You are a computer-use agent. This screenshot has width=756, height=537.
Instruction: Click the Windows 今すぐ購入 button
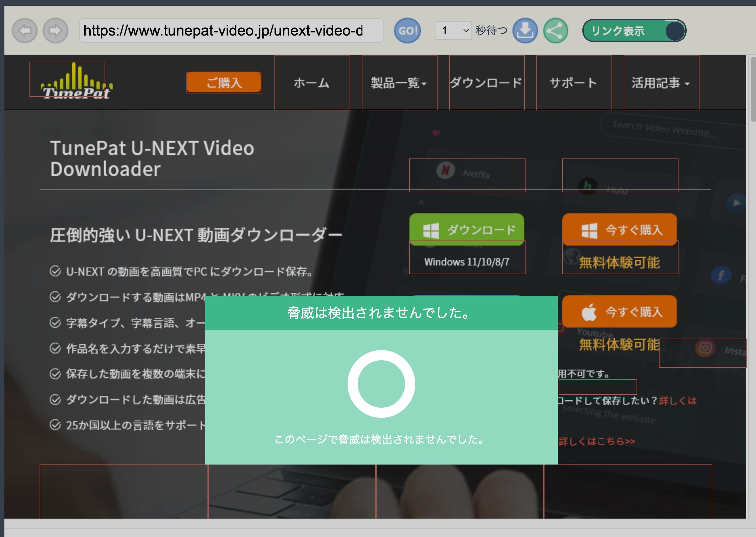pyautogui.click(x=620, y=230)
